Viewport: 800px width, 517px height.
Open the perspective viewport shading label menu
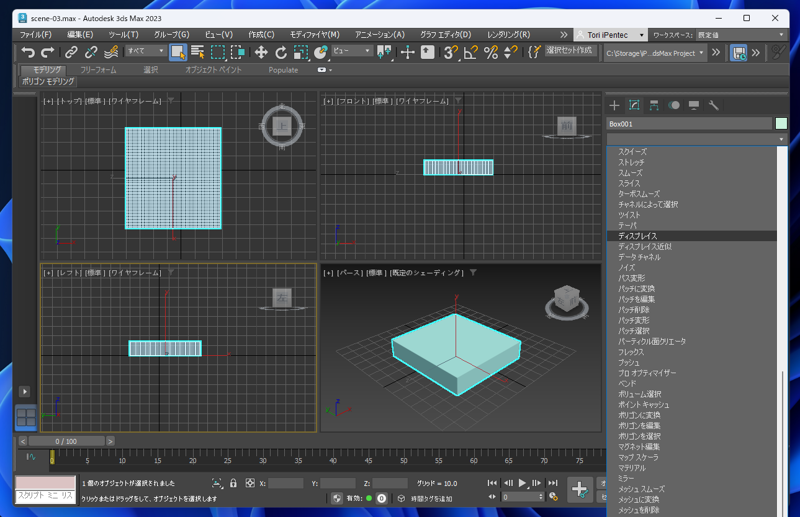(427, 273)
